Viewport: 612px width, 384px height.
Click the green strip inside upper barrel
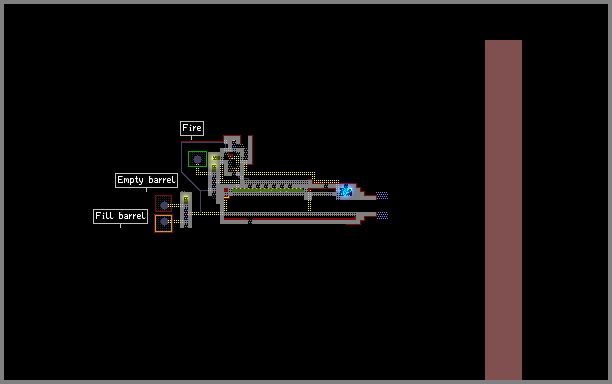pos(268,190)
